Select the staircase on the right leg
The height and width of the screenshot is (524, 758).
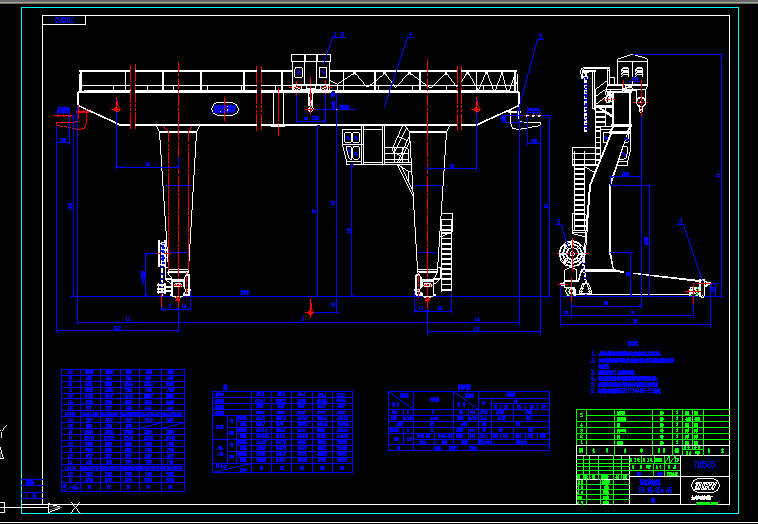[x=402, y=150]
